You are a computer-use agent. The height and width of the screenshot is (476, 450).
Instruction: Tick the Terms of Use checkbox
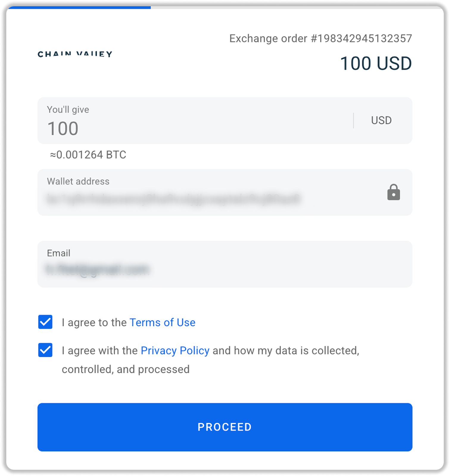[x=45, y=322]
